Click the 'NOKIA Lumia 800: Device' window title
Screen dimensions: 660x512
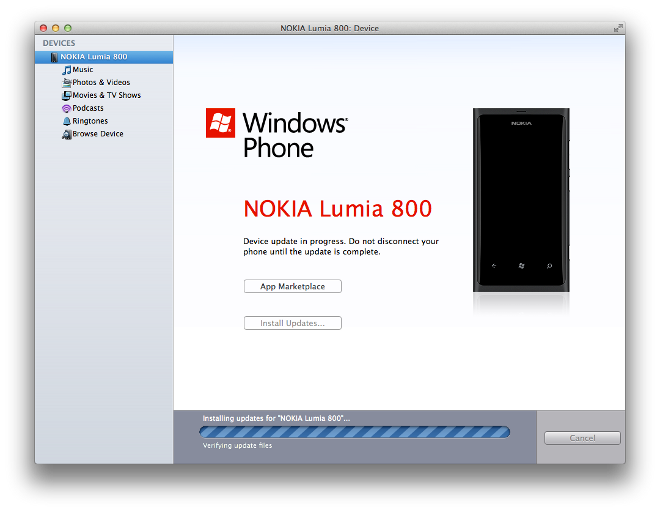[x=330, y=28]
